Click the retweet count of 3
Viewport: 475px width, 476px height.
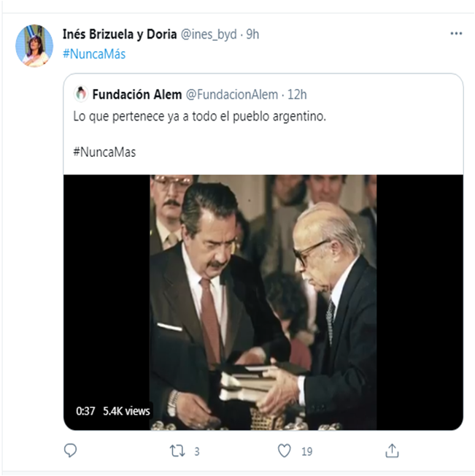(x=196, y=451)
